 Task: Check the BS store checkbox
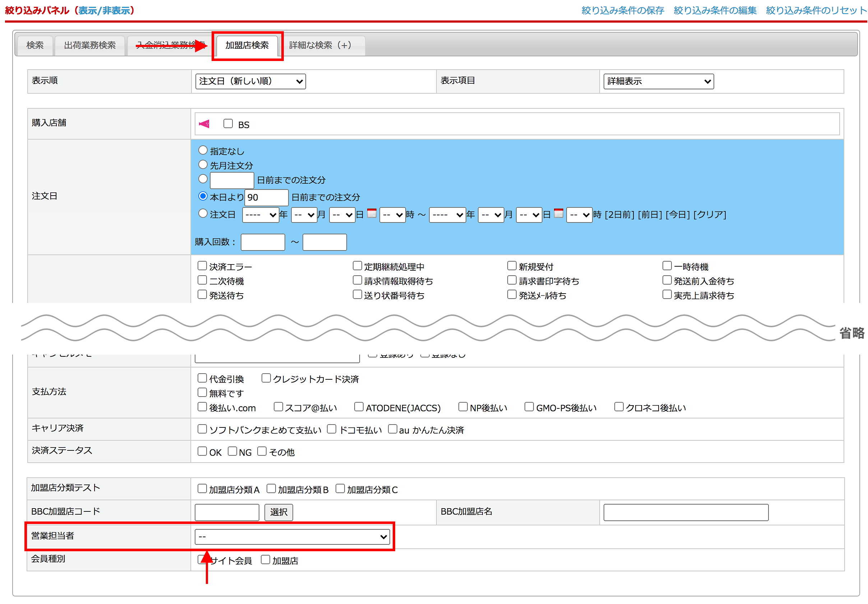[x=228, y=124]
